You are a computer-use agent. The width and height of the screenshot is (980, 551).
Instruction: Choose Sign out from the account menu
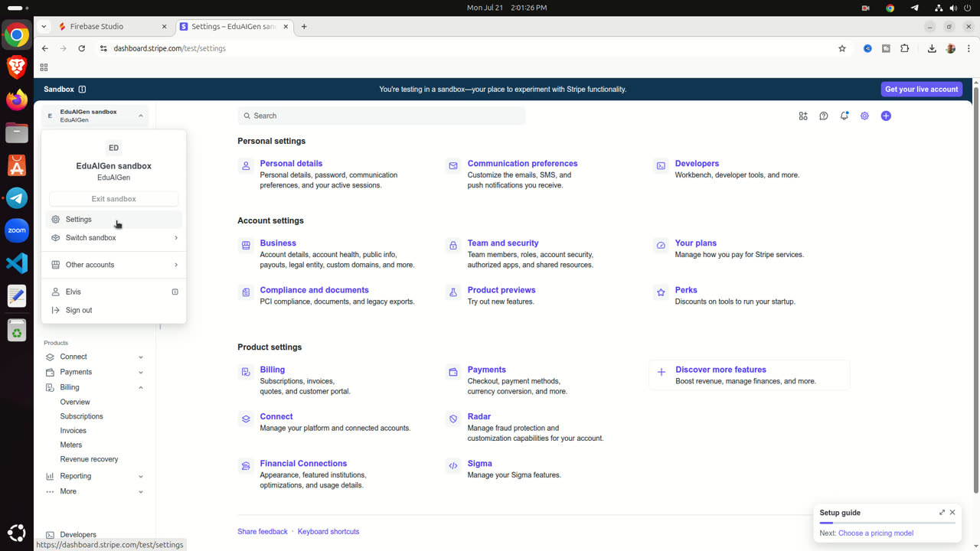[114, 311]
